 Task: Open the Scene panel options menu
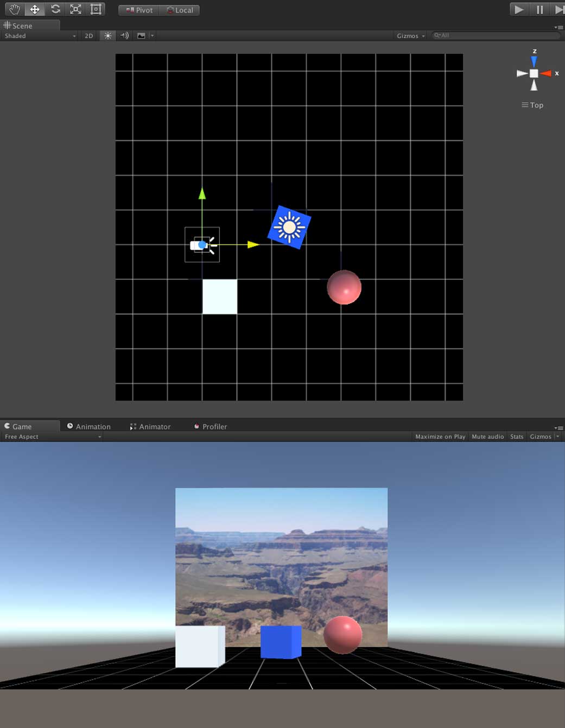[x=558, y=27]
